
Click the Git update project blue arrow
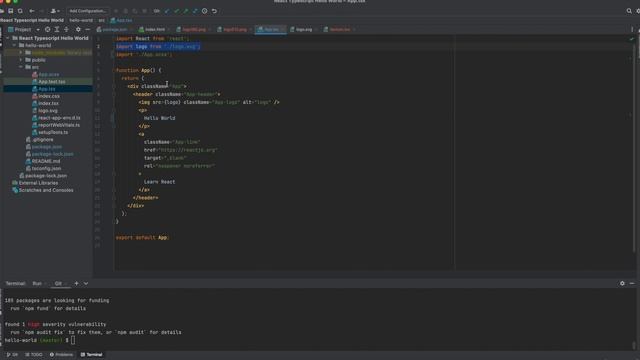click(x=167, y=11)
